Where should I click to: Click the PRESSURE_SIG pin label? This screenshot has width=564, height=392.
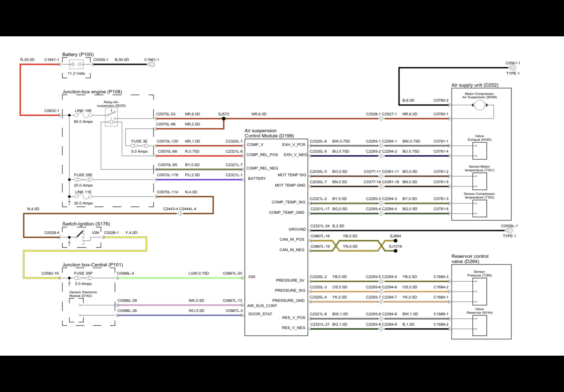290,290
